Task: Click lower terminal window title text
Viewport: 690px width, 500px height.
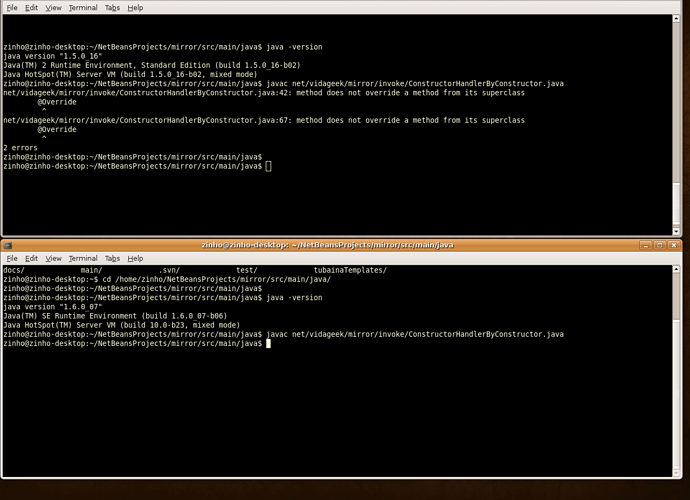Action: pos(327,245)
